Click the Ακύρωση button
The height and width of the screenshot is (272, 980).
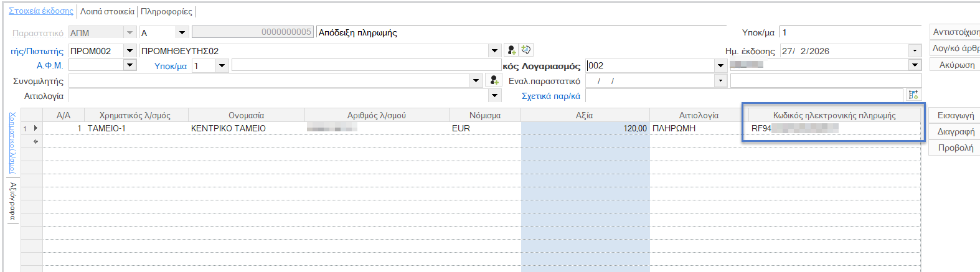(x=956, y=65)
